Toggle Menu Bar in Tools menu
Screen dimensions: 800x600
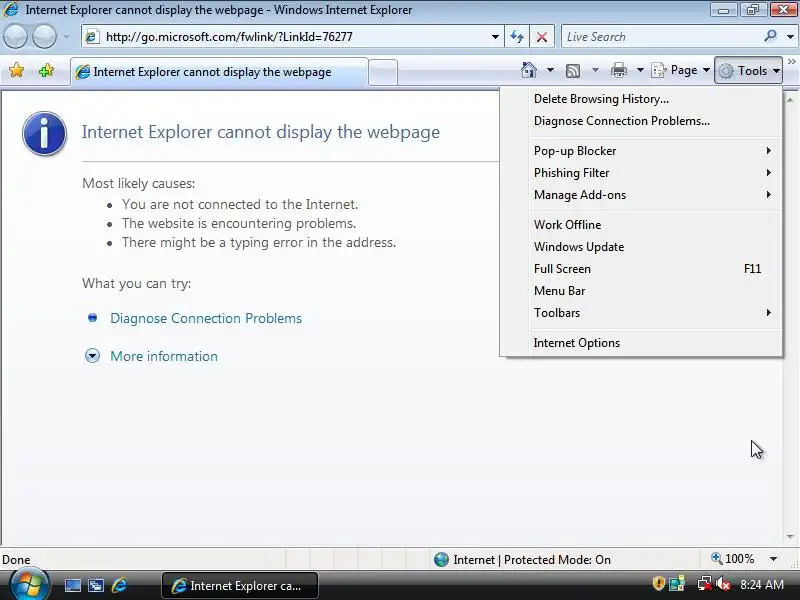(641, 291)
